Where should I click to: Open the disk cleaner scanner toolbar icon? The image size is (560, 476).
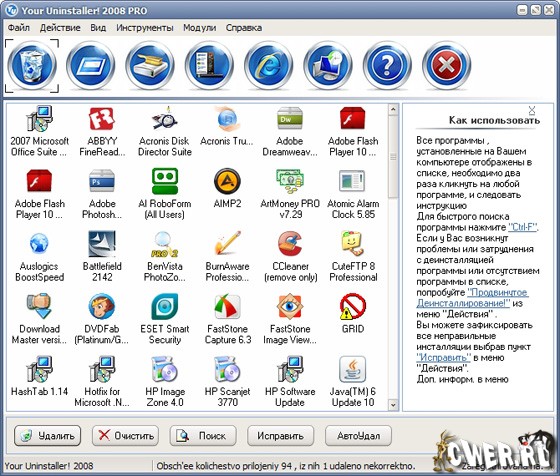pyautogui.click(x=150, y=65)
